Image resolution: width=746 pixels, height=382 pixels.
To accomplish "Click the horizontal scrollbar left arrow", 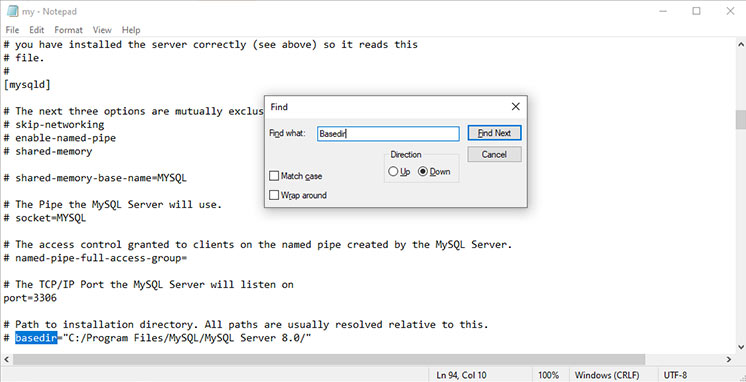I will click(x=6, y=359).
